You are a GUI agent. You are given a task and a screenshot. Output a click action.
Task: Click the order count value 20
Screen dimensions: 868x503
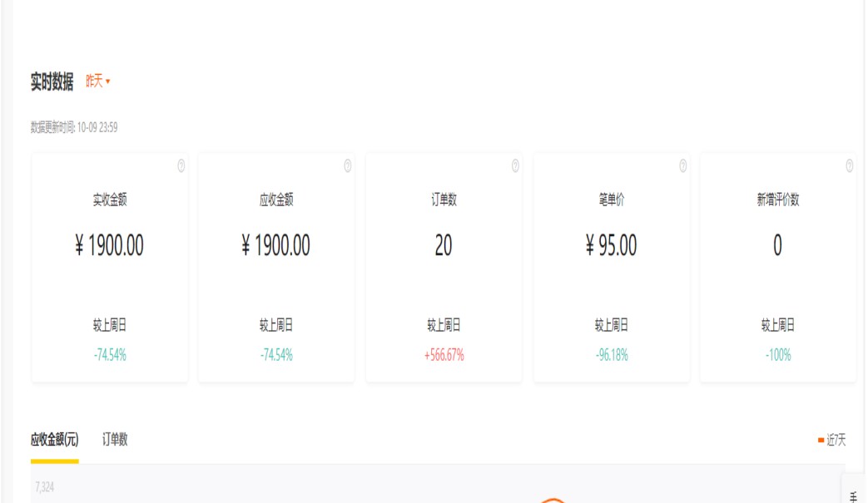point(444,245)
